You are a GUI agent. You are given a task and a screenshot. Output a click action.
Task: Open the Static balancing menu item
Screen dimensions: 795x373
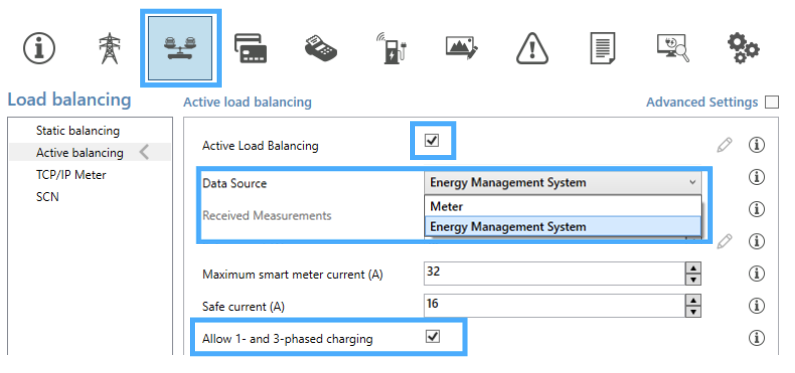[x=78, y=131]
